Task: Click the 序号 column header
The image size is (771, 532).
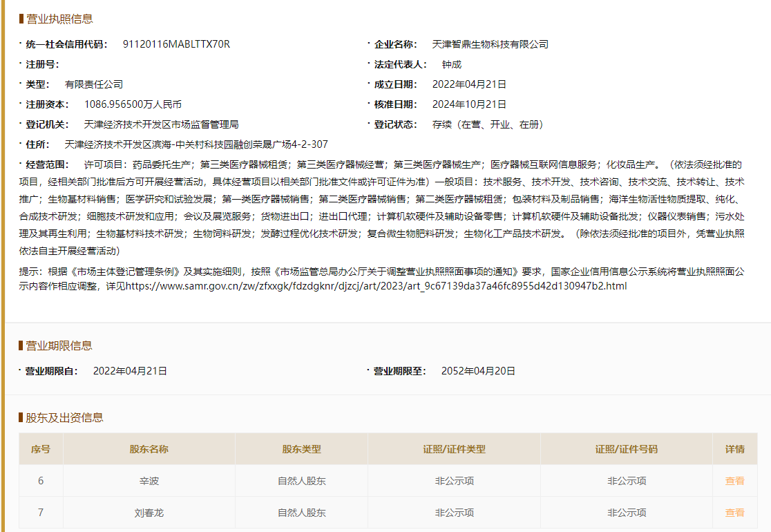Action: tap(41, 449)
